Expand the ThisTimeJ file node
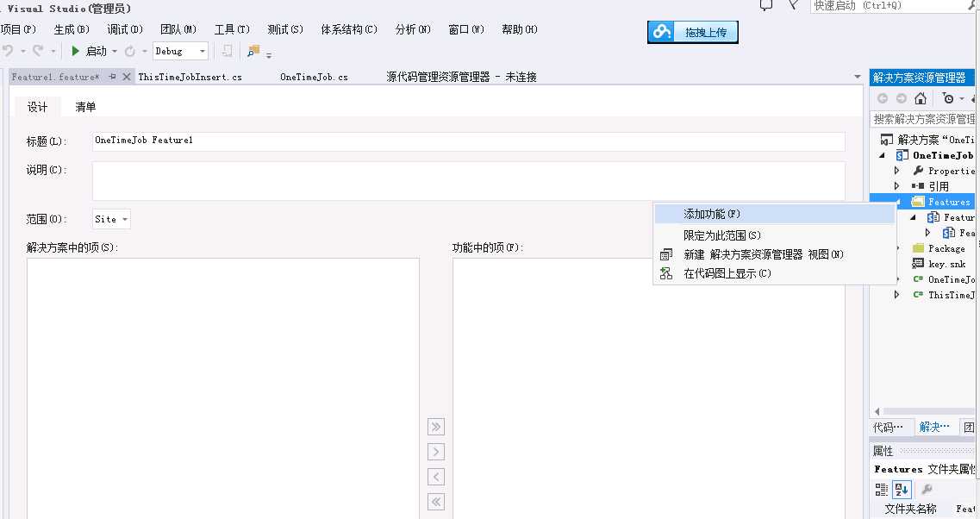Image resolution: width=980 pixels, height=519 pixels. (897, 295)
